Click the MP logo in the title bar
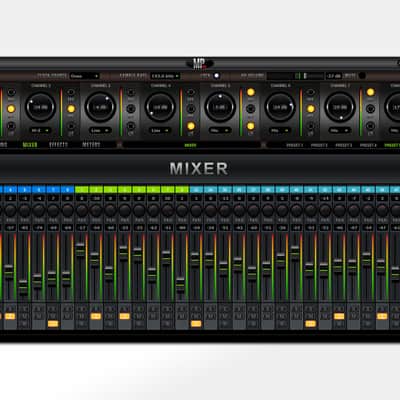The width and height of the screenshot is (400, 400). (x=199, y=63)
